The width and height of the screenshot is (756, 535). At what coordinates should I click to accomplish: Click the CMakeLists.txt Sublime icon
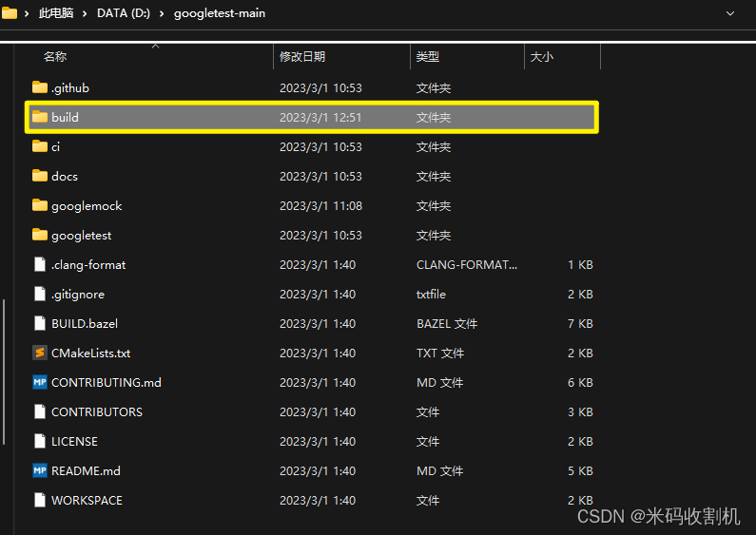click(x=40, y=353)
